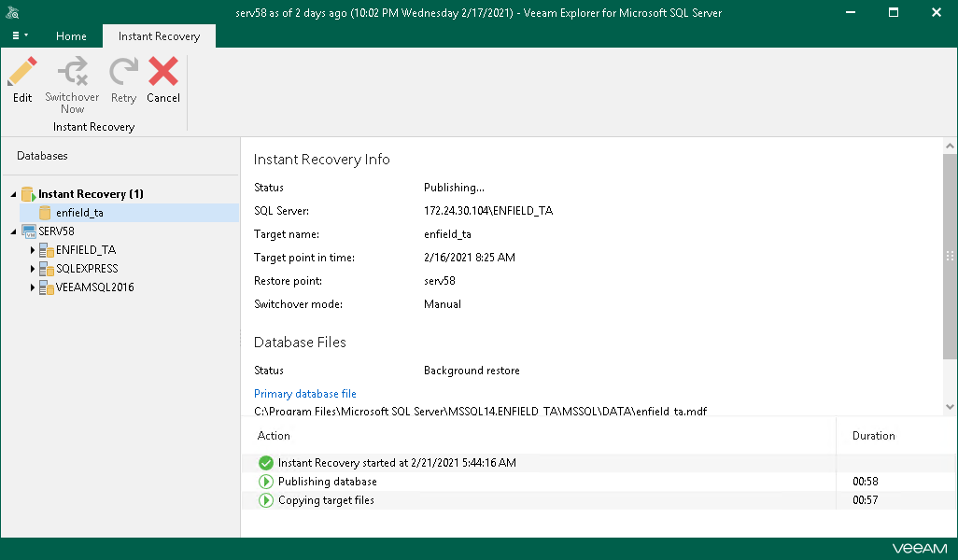958x560 pixels.
Task: Open the Veeam application icon in title bar
Action: [x=12, y=12]
